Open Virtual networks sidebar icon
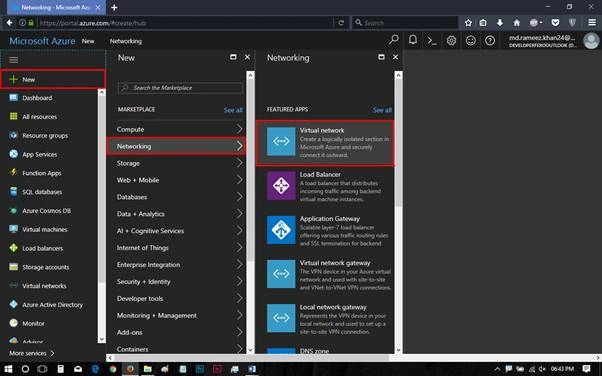The width and height of the screenshot is (602, 376). (13, 286)
